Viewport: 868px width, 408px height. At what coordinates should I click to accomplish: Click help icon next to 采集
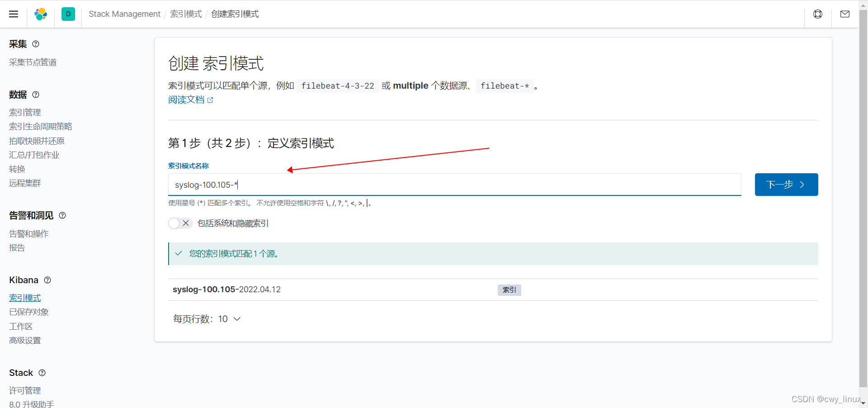tap(36, 44)
